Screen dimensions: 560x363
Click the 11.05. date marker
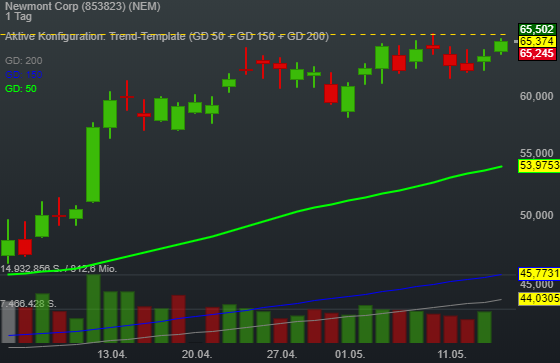click(452, 354)
